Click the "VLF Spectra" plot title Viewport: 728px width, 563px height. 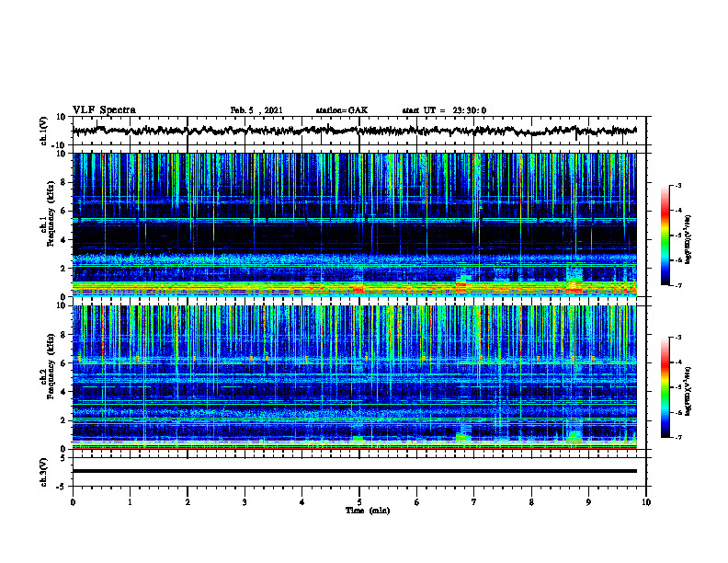click(104, 110)
